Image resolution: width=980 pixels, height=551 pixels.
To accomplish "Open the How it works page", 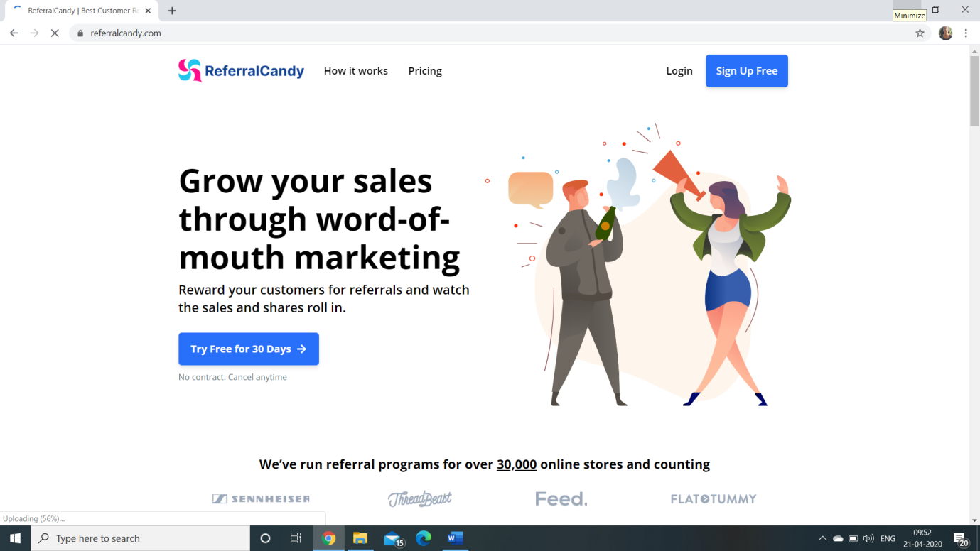I will point(355,71).
